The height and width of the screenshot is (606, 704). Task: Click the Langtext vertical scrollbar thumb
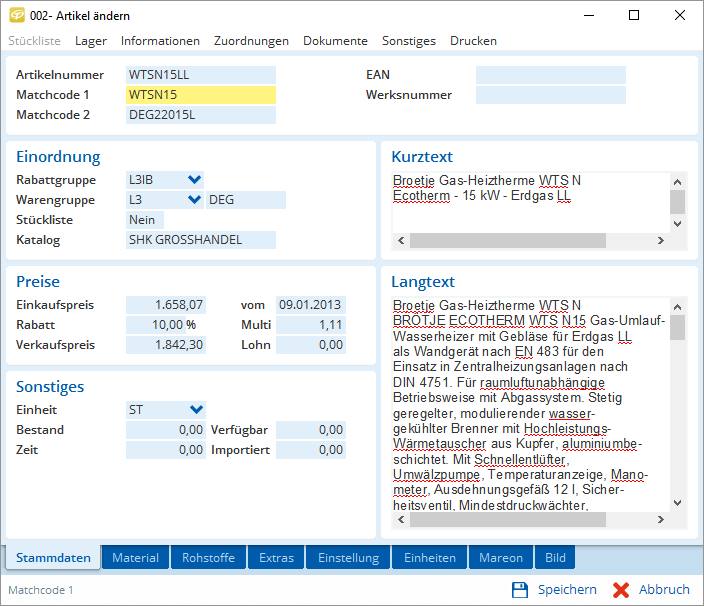click(678, 328)
